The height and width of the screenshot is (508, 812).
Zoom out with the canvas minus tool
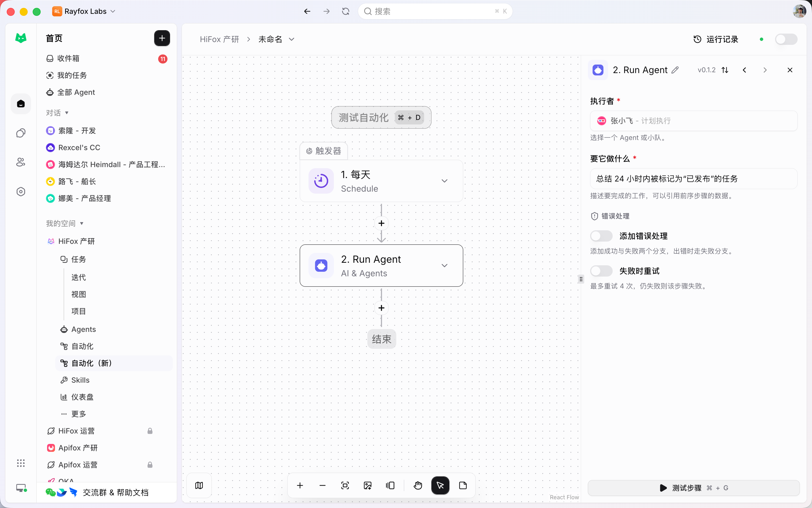click(323, 485)
